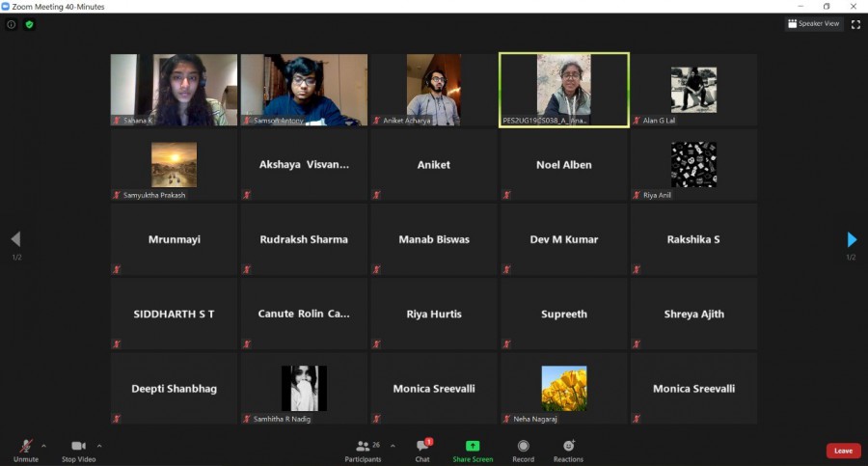
Task: Expand video options arrow beside Stop Video
Action: coord(99,446)
